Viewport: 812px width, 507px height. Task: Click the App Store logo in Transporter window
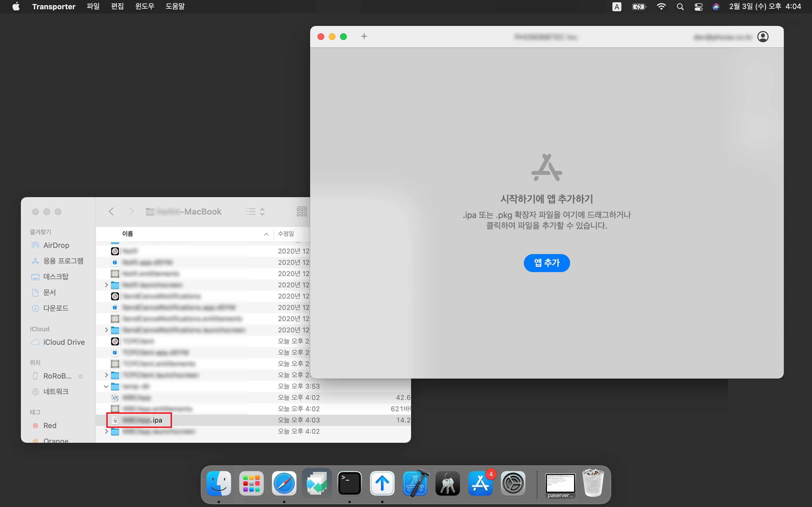pos(547,168)
